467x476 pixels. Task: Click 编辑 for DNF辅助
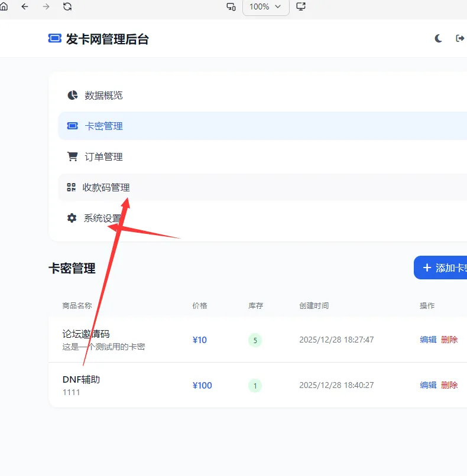428,385
